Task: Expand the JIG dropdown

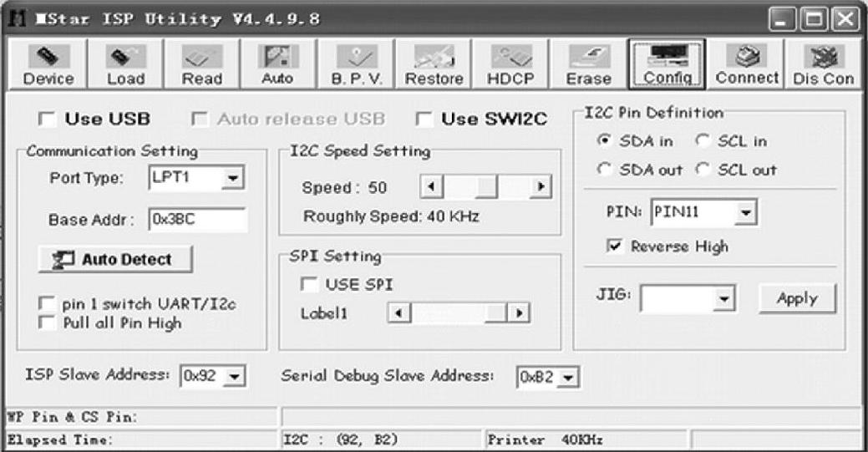Action: point(723,299)
